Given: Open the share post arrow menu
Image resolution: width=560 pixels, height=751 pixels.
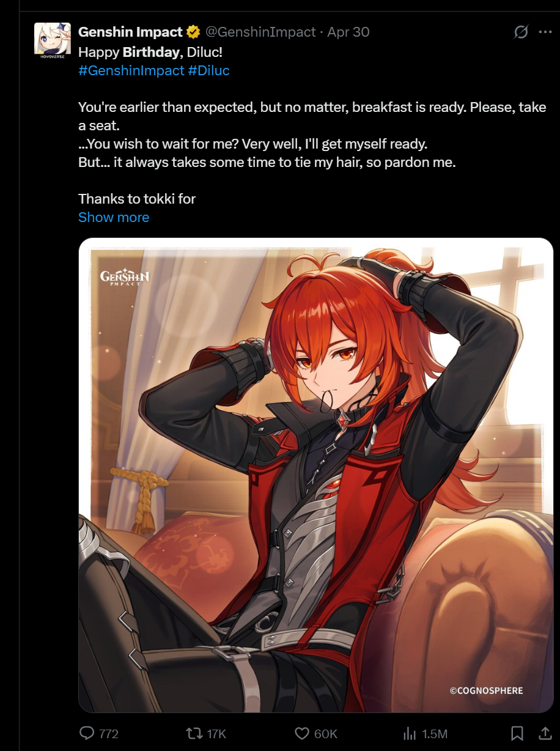Looking at the screenshot, I should 545,733.
